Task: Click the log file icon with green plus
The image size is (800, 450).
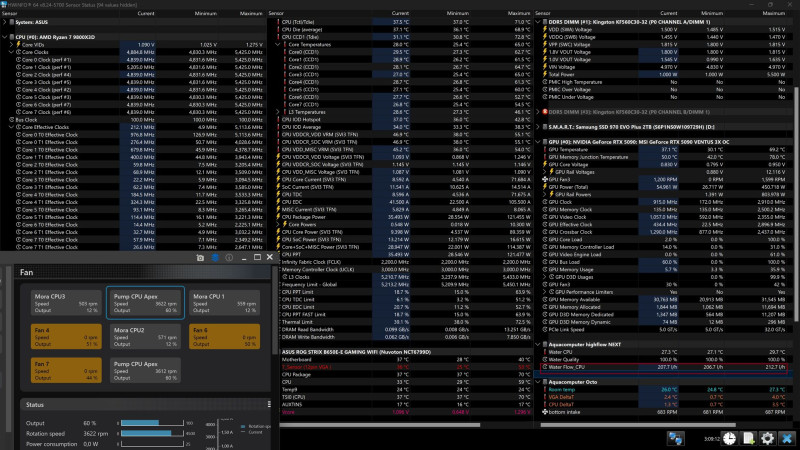Action: coord(748,438)
